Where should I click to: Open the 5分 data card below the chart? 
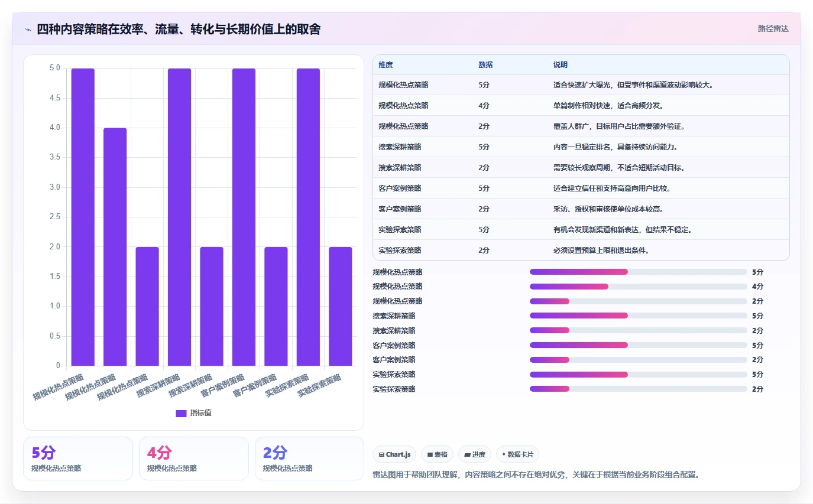[78, 459]
